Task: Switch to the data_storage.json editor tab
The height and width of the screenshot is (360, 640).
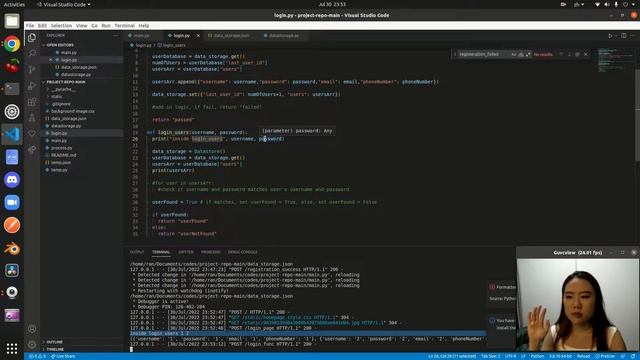Action: tap(231, 36)
